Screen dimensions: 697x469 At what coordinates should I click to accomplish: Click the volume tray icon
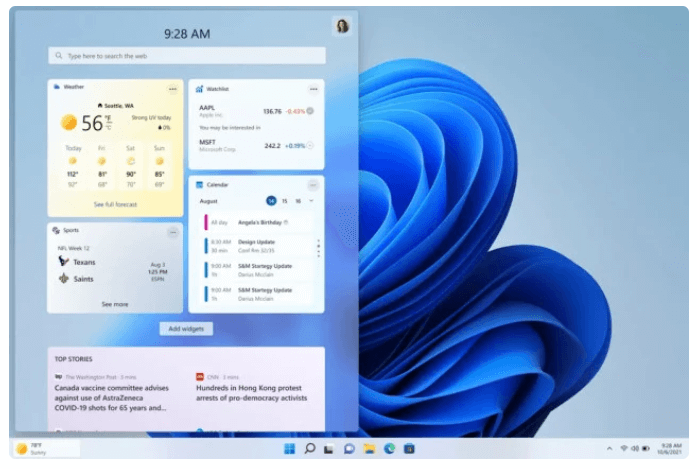coord(635,449)
